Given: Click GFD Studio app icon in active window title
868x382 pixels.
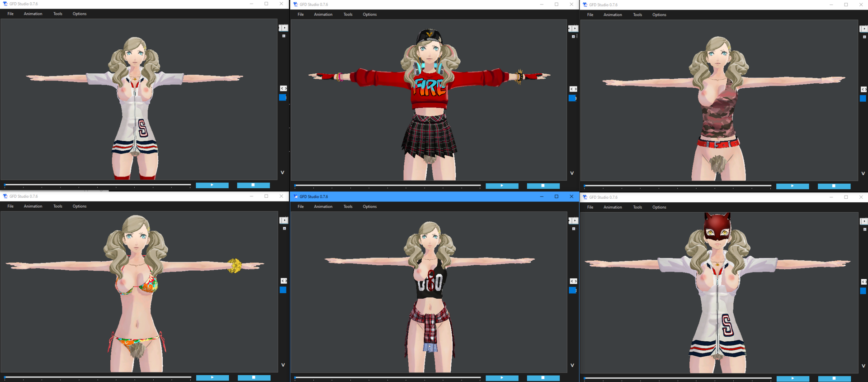Looking at the screenshot, I should point(296,196).
